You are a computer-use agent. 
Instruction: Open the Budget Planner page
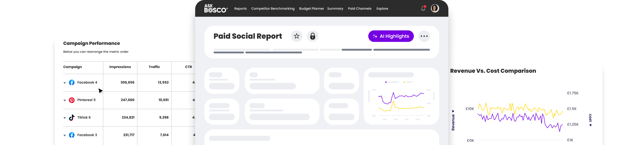[311, 9]
